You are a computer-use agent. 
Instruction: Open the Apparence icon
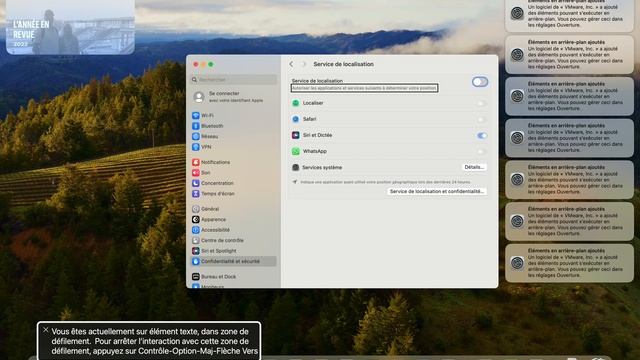(x=196, y=220)
